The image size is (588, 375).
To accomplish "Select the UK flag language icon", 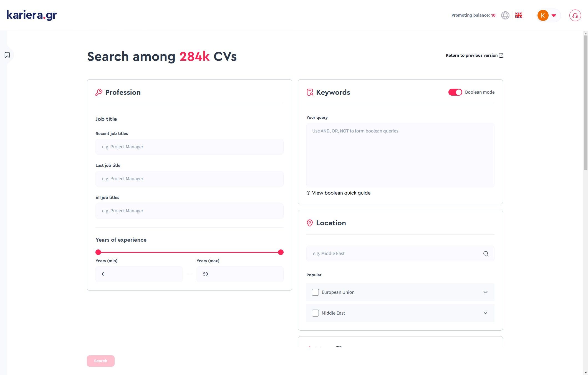I will pos(519,15).
